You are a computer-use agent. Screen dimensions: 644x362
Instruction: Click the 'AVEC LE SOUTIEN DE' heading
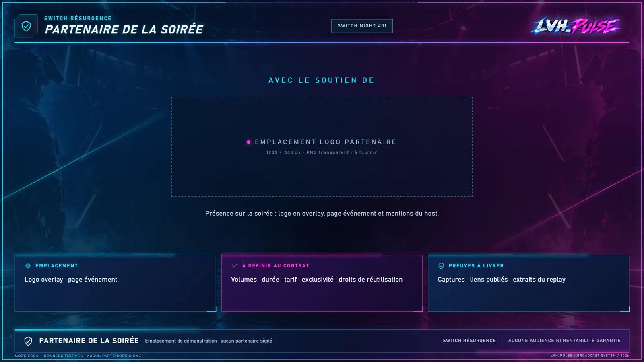[x=322, y=80]
